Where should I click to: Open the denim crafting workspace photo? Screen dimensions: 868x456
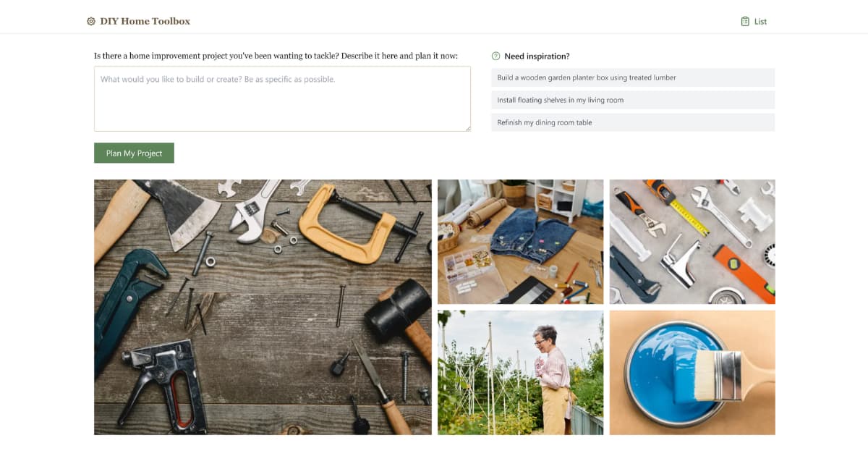click(x=520, y=241)
